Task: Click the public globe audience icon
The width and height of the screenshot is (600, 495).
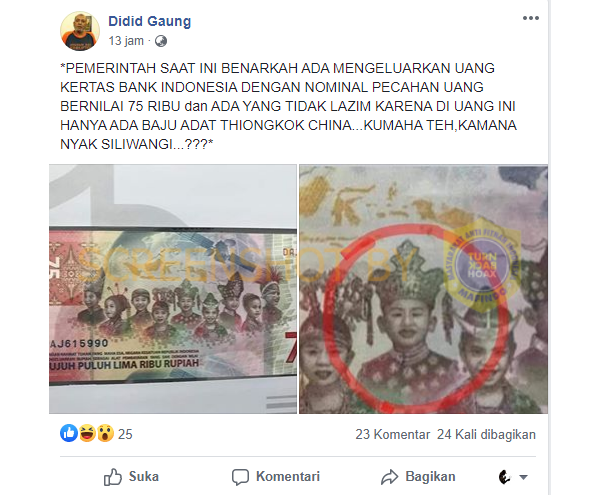Action: pos(161,41)
